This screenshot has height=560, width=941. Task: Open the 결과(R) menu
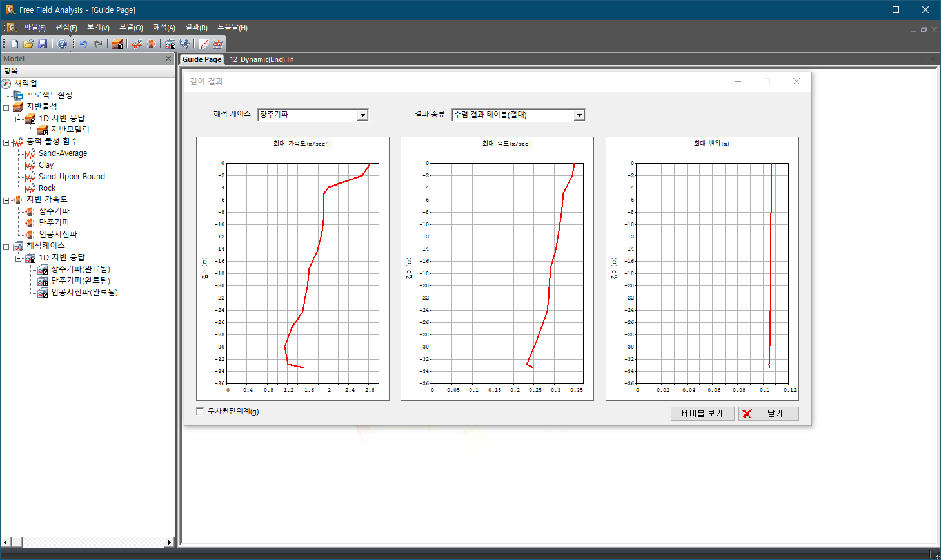point(196,27)
